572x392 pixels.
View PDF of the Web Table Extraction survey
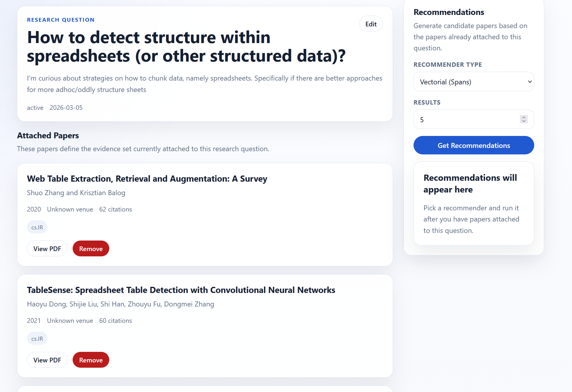point(47,248)
